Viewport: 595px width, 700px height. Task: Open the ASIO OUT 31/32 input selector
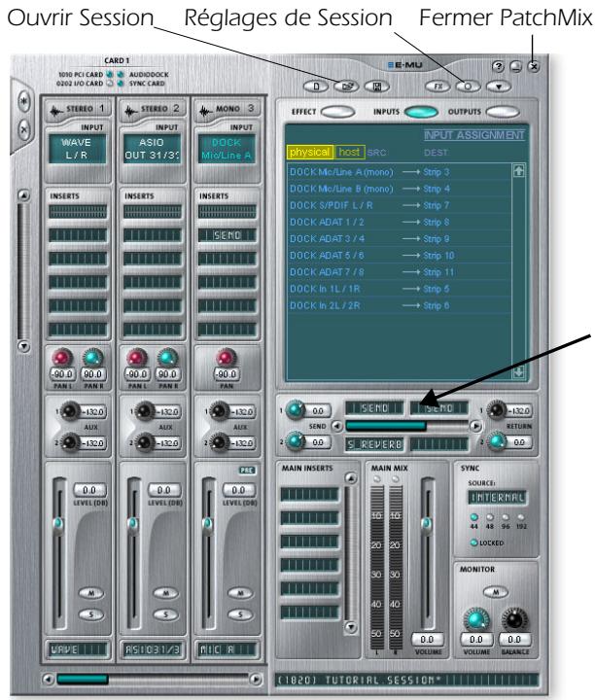(x=152, y=149)
